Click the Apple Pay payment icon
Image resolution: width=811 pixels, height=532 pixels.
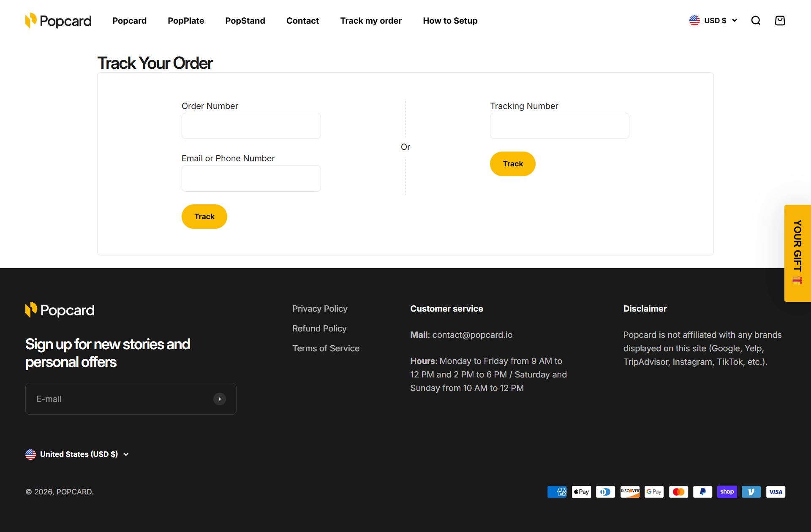click(581, 492)
